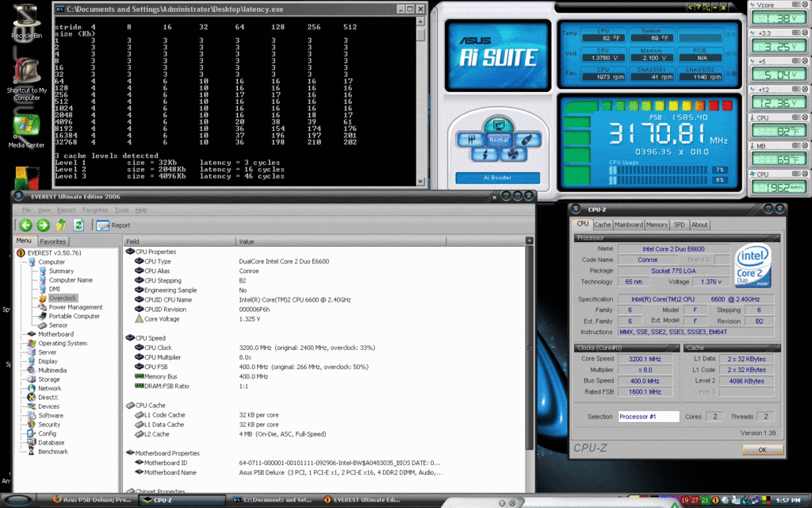Select the Summary item in the EVEREST tree

(61, 271)
